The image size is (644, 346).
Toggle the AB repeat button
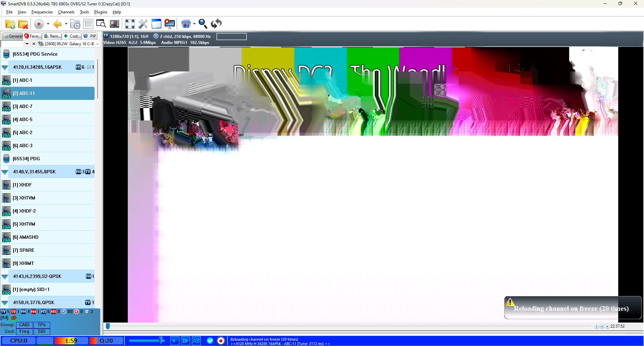point(196,341)
